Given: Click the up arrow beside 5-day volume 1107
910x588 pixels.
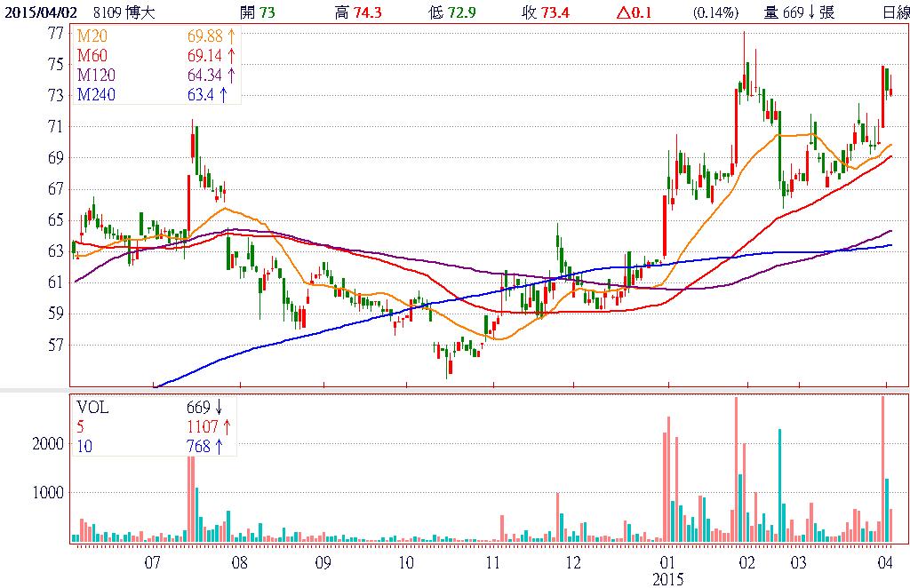Looking at the screenshot, I should pos(224,427).
